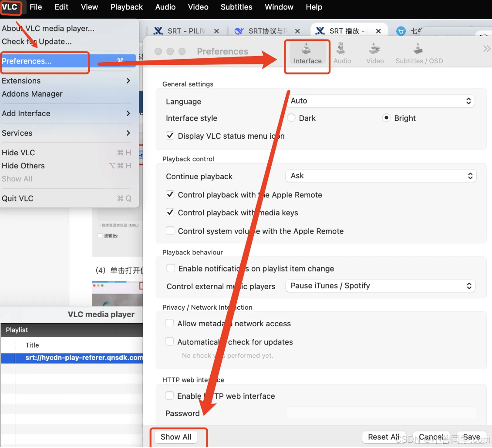Click the Interface cone icon
Screen dimensions: 492x448
click(306, 49)
